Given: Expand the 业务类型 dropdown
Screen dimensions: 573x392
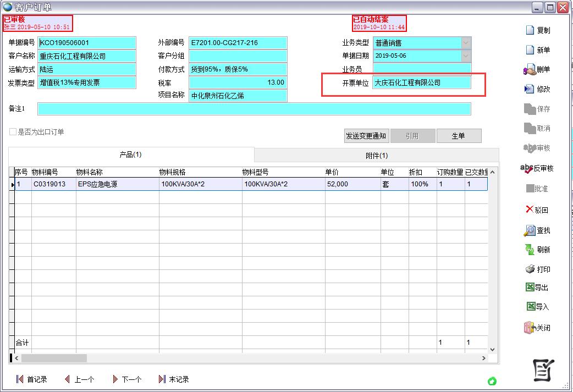Looking at the screenshot, I should click(466, 43).
